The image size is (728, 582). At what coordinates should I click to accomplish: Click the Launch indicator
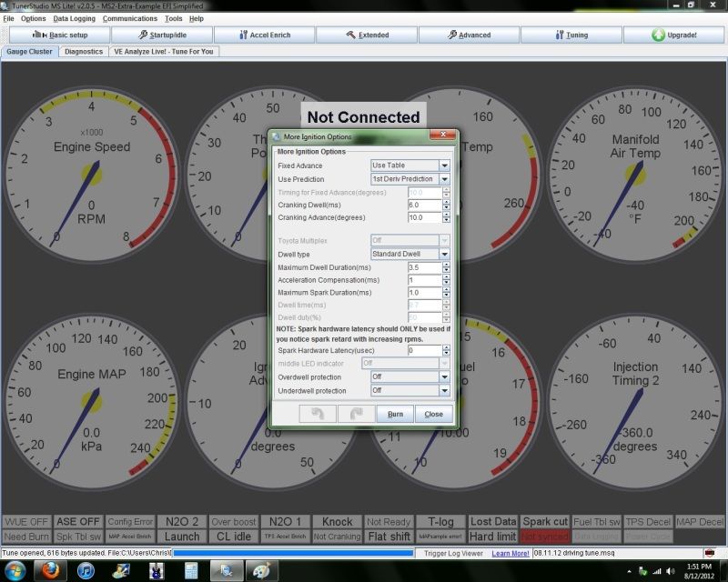(x=182, y=537)
